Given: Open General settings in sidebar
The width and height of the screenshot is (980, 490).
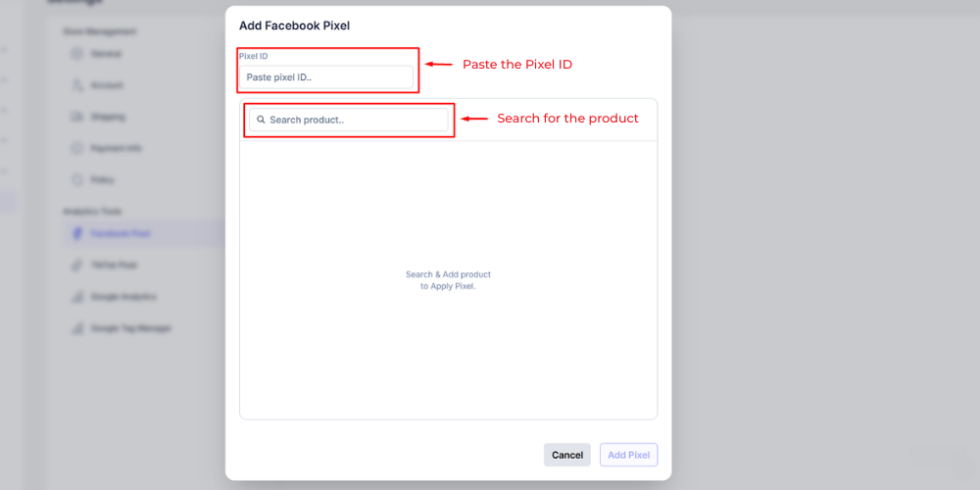Looking at the screenshot, I should coord(106,54).
